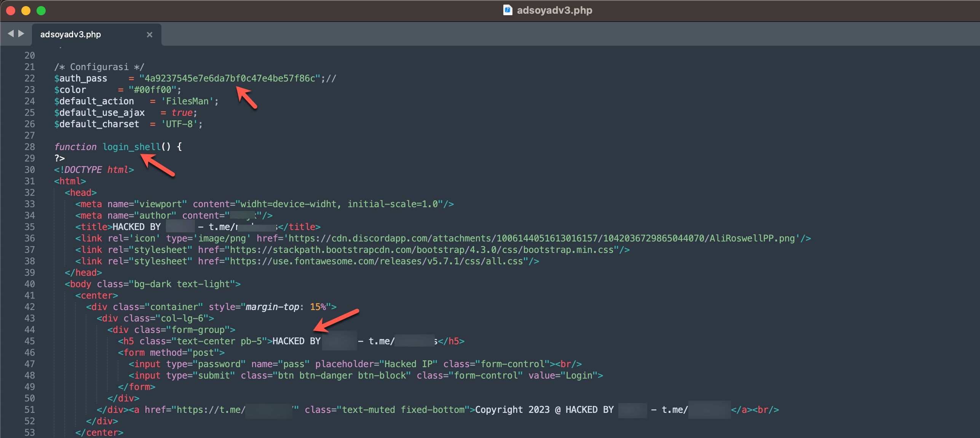Click the 'FilesMan' string value
Image resolution: width=980 pixels, height=438 pixels.
click(187, 101)
